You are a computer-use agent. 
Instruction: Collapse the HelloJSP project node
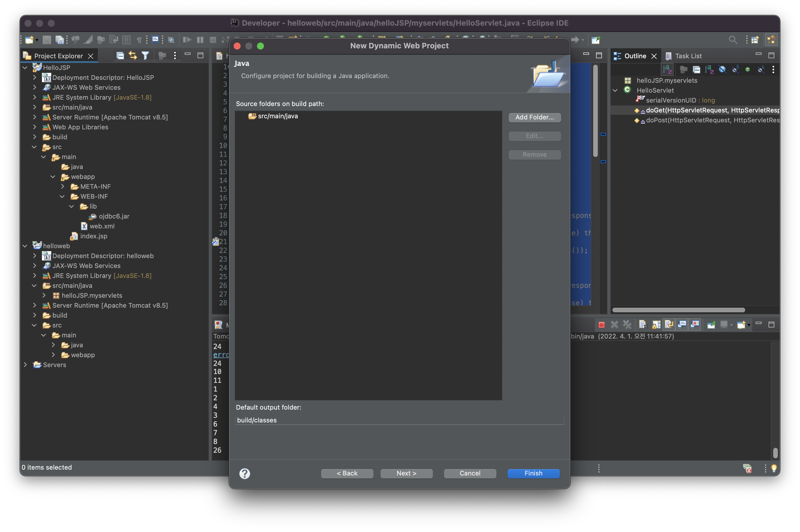25,68
